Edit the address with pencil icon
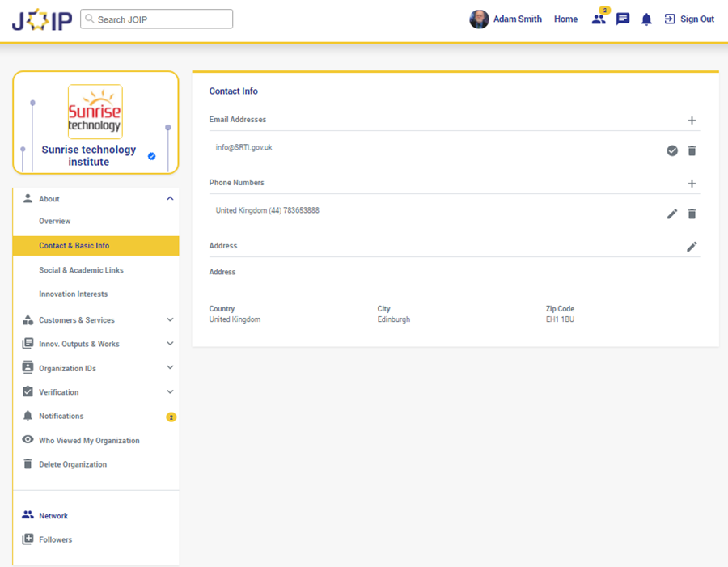728x567 pixels. [x=692, y=247]
